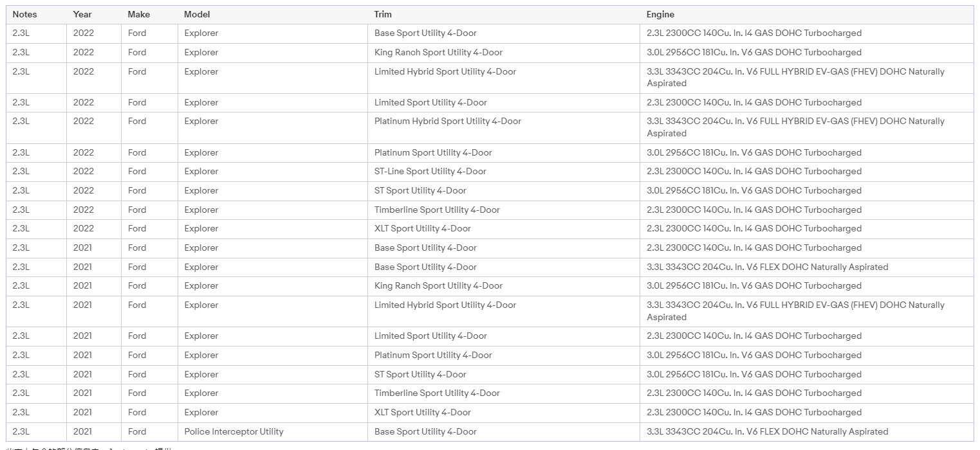
Task: Select the 2.3L engine cell in the 2022 Base Sport Utility row
Action: (x=754, y=33)
